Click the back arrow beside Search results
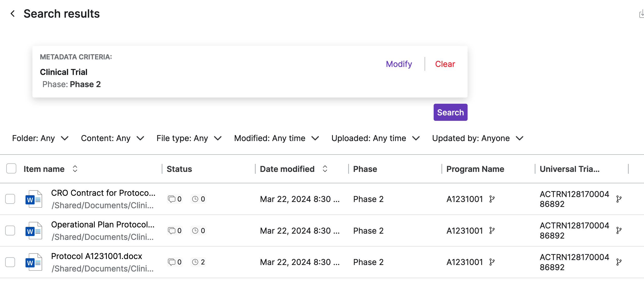Image resolution: width=644 pixels, height=307 pixels. [12, 14]
